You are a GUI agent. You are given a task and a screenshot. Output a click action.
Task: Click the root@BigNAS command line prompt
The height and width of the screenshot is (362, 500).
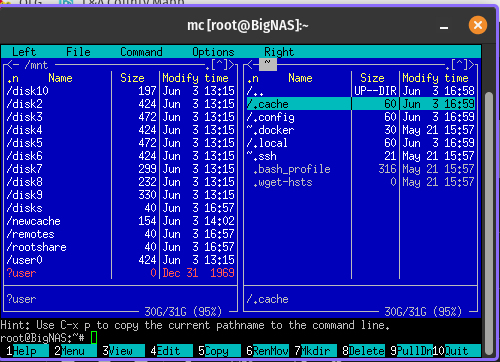click(42, 338)
